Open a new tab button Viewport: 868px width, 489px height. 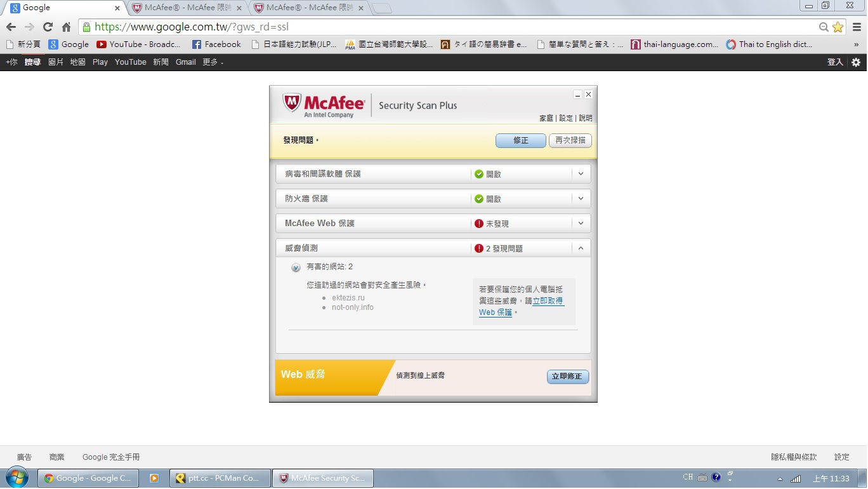(382, 8)
